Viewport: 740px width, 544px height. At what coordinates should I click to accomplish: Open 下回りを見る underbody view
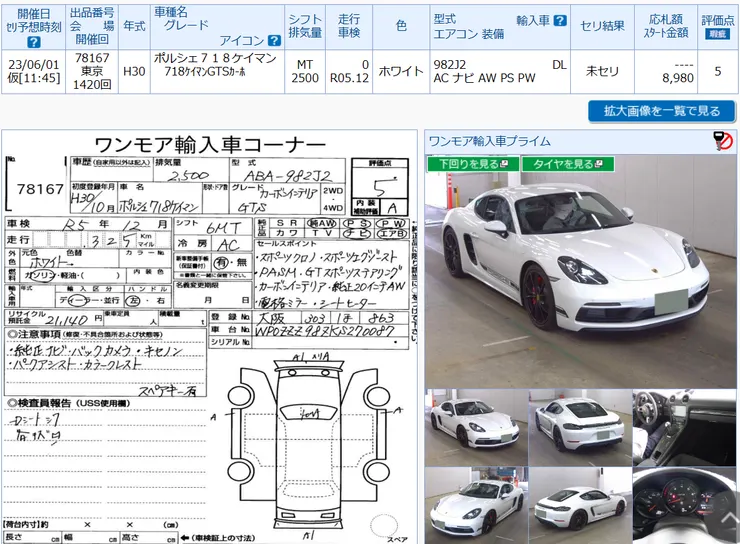(473, 164)
